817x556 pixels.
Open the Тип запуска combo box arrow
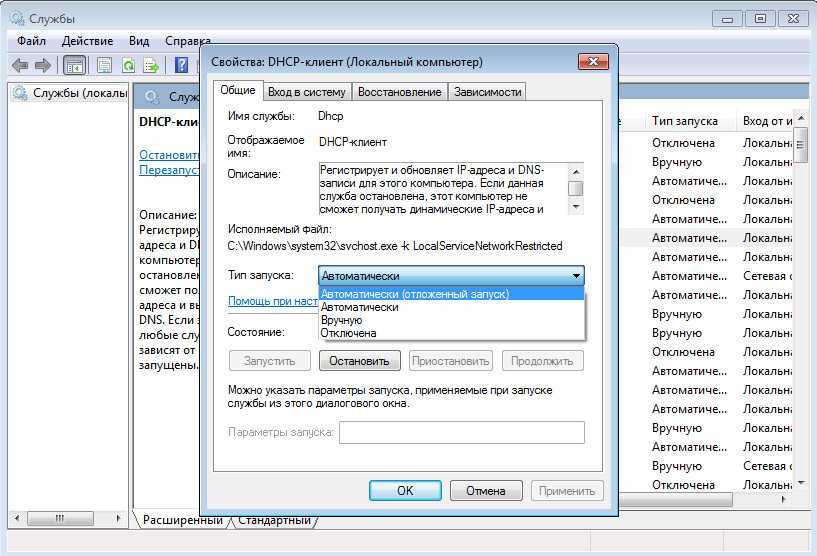(x=576, y=276)
